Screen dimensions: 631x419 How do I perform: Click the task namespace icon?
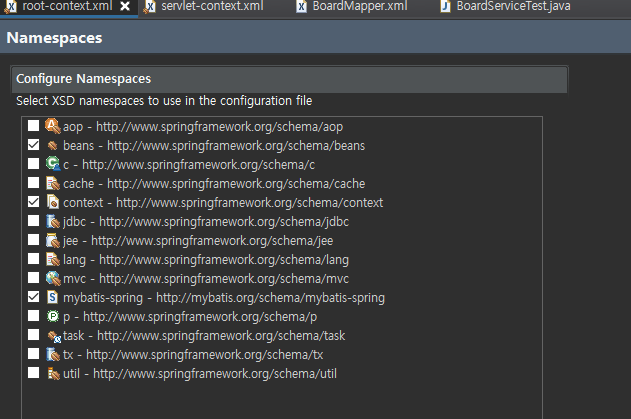tap(54, 336)
